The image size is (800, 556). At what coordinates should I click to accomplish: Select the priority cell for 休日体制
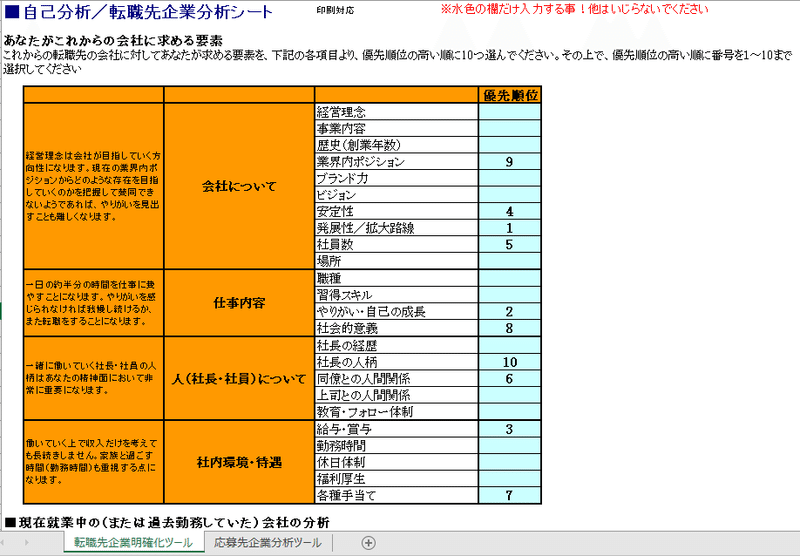click(510, 462)
